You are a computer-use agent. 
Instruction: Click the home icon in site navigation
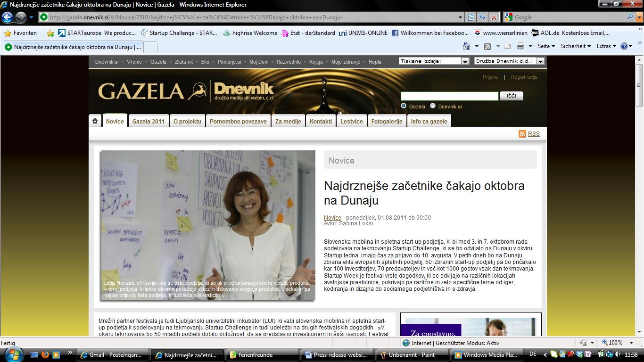pyautogui.click(x=95, y=121)
